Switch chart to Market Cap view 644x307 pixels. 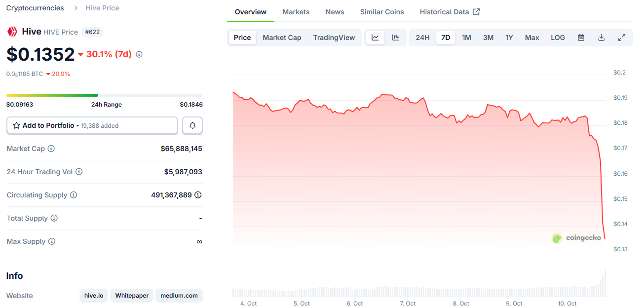click(x=282, y=38)
